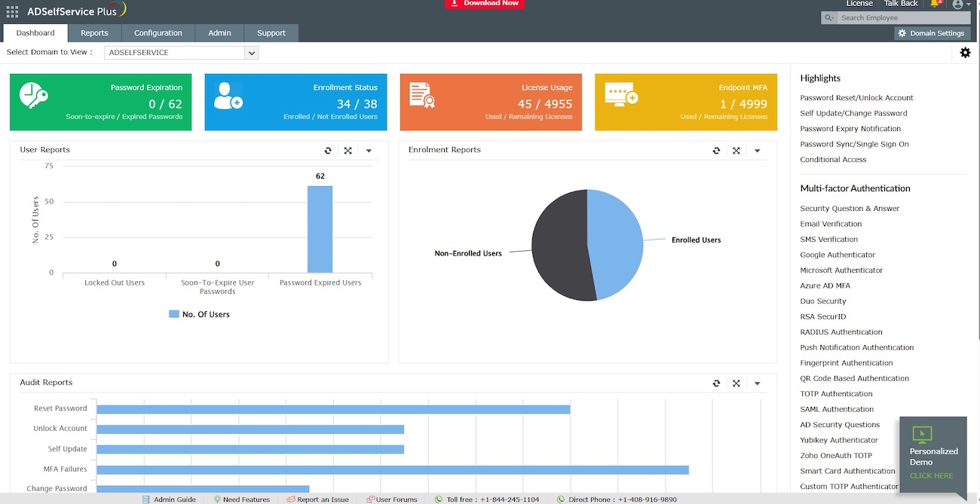Open the apps grid launcher icon
The height and width of the screenshot is (504, 980).
12,11
